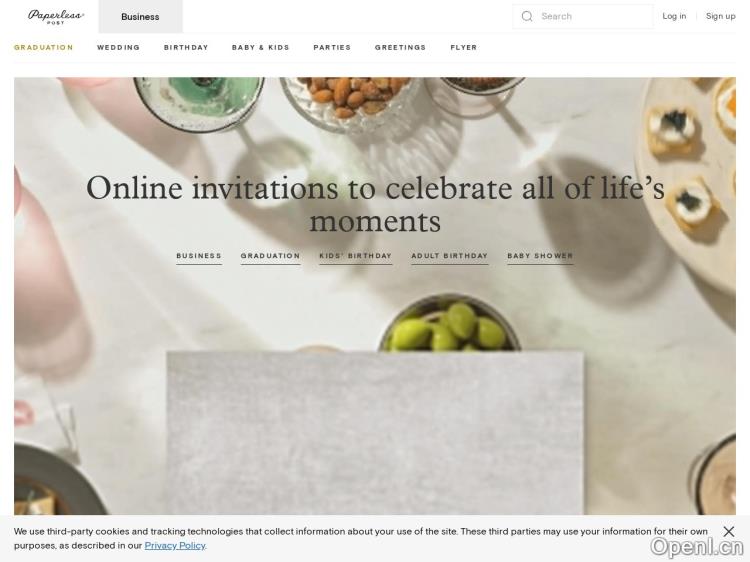Click the Graduation hero link
Image resolution: width=750 pixels, height=562 pixels.
tap(270, 256)
